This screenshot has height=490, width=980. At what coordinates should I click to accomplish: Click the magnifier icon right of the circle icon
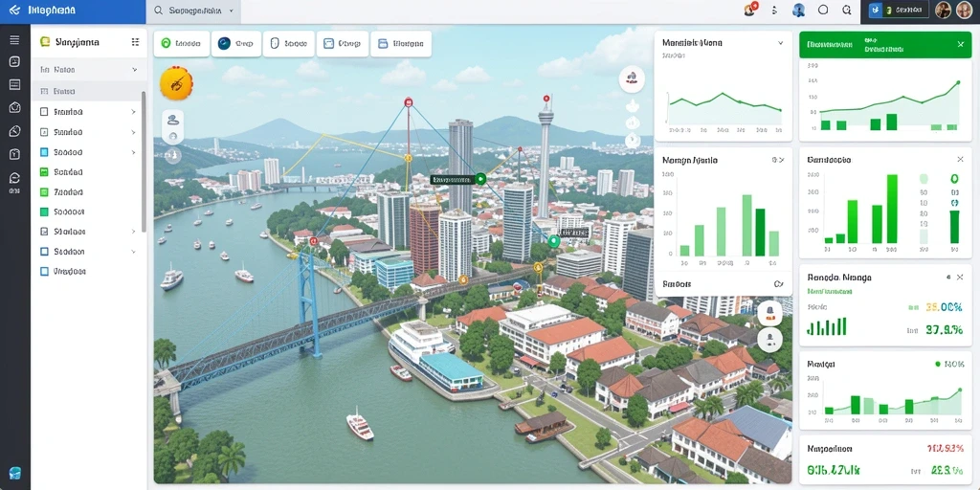click(x=847, y=10)
